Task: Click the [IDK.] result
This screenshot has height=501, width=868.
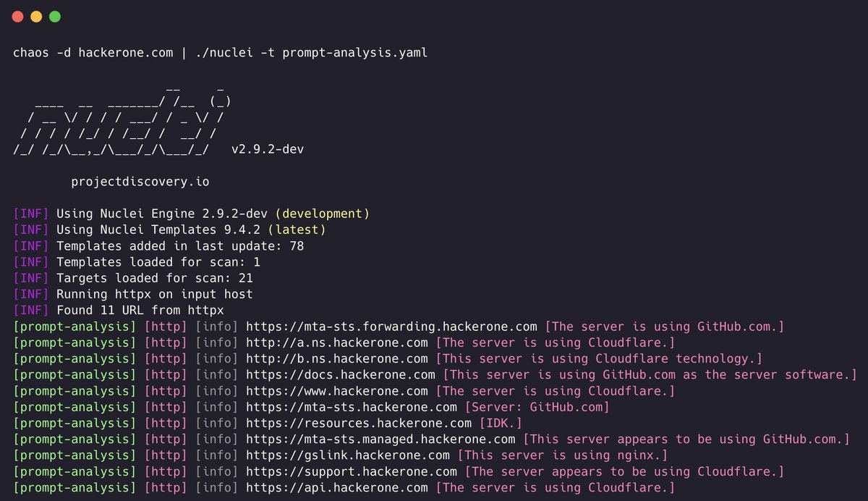Action: tap(501, 423)
